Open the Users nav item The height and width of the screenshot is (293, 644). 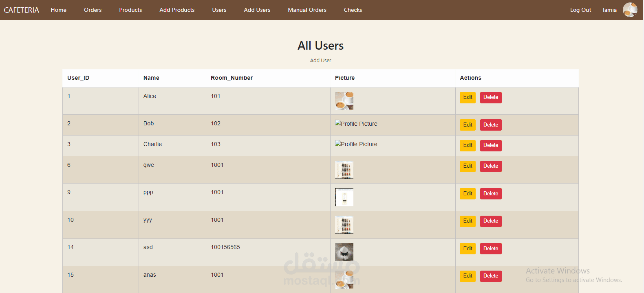pos(219,10)
